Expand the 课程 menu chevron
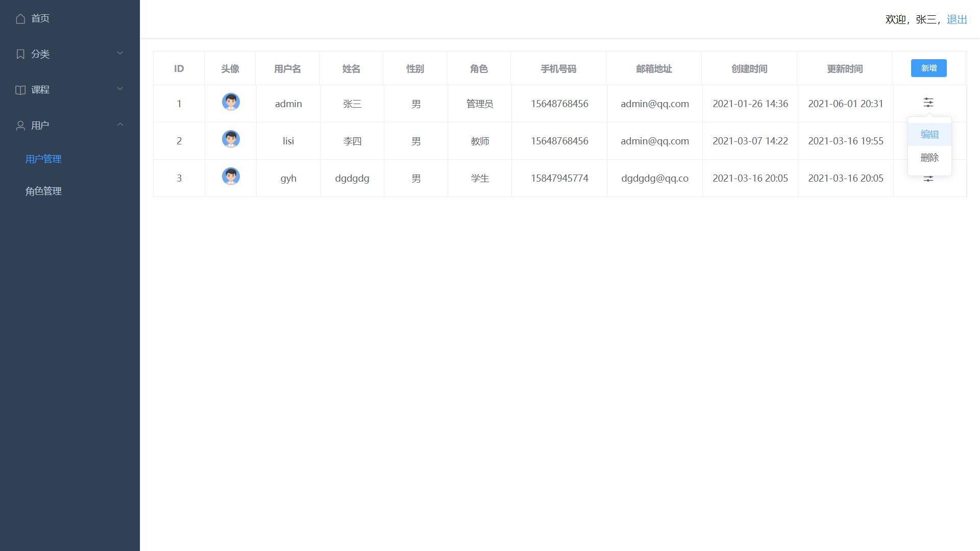Screen dimensions: 980x551 click(120, 89)
